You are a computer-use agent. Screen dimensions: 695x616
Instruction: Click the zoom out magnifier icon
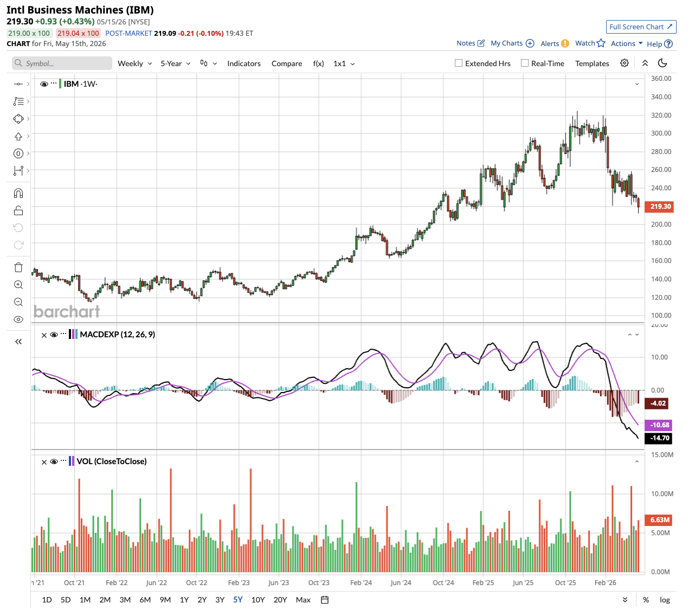pyautogui.click(x=18, y=302)
